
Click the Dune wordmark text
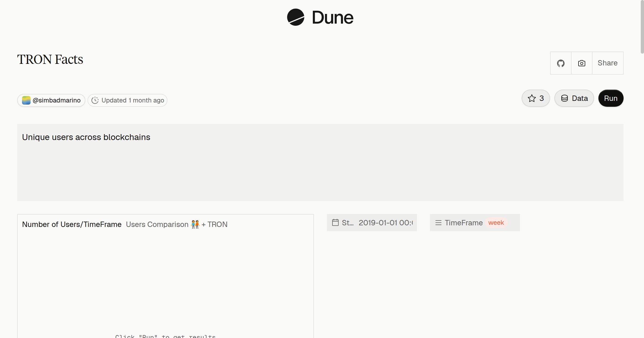(x=333, y=17)
